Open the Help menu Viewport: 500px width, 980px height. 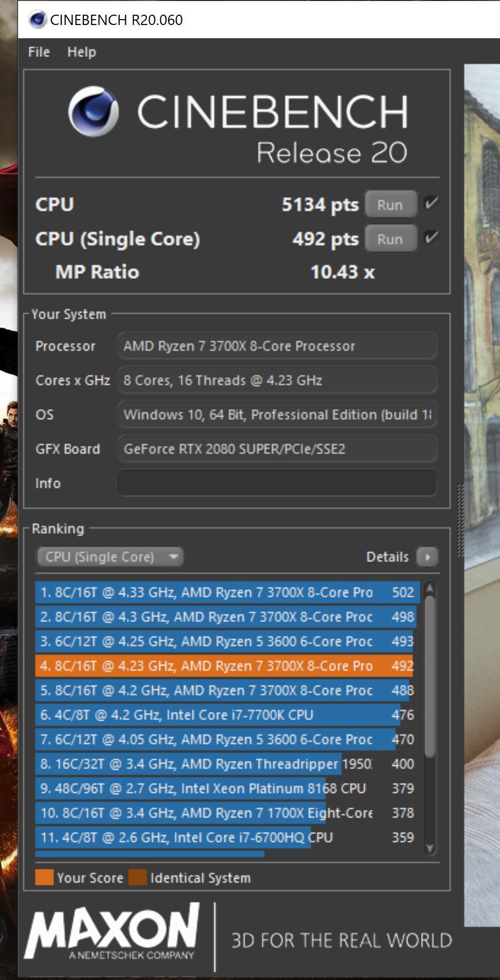pyautogui.click(x=81, y=52)
